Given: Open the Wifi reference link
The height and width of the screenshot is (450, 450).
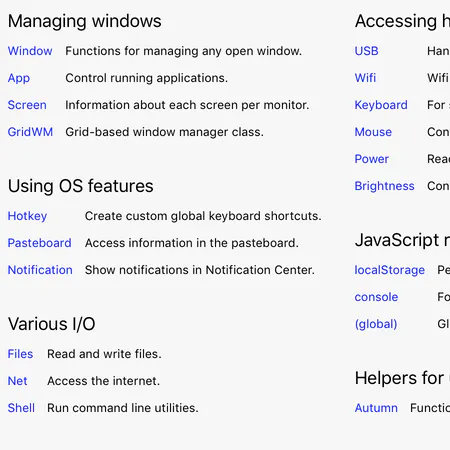Looking at the screenshot, I should pyautogui.click(x=365, y=78).
